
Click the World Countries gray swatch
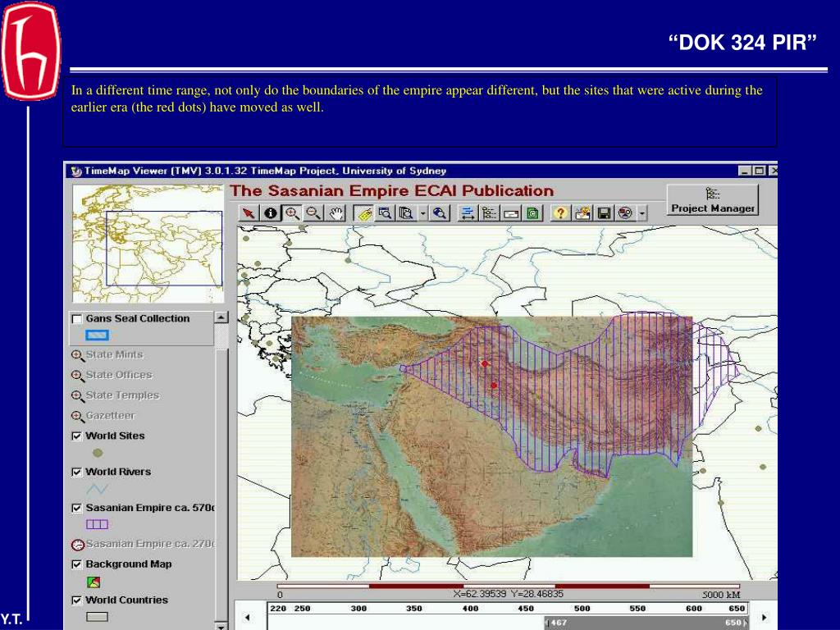click(x=97, y=617)
